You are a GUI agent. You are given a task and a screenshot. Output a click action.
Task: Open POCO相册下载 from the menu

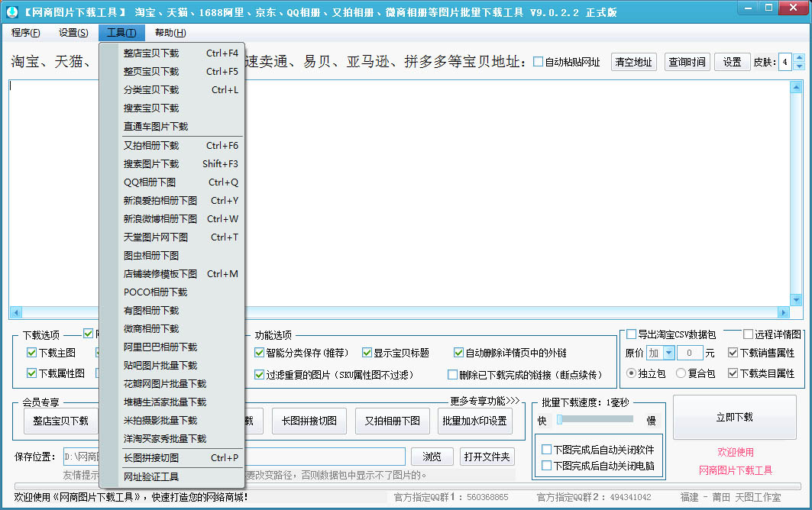tap(181, 292)
